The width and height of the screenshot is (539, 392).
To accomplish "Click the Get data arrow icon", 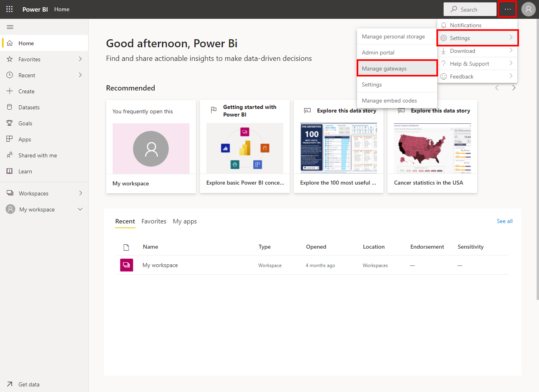I will click(x=10, y=384).
